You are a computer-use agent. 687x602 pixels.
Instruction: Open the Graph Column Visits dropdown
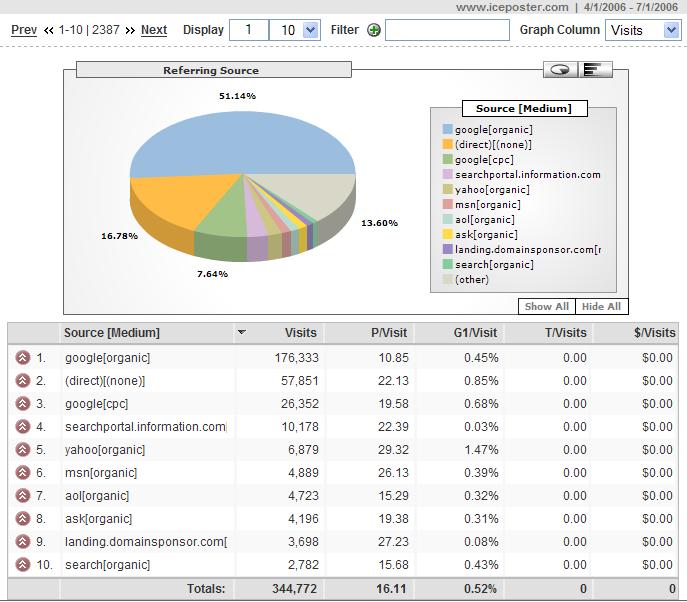(643, 30)
